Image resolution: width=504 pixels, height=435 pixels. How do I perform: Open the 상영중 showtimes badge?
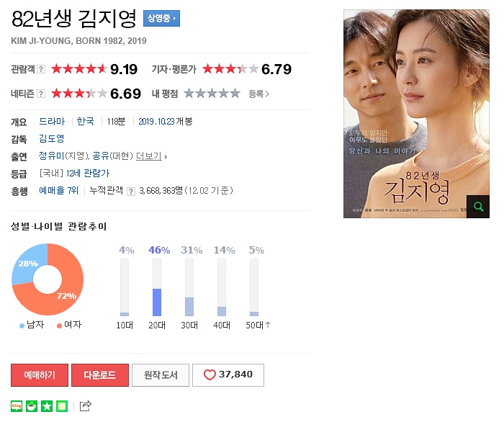pyautogui.click(x=161, y=18)
